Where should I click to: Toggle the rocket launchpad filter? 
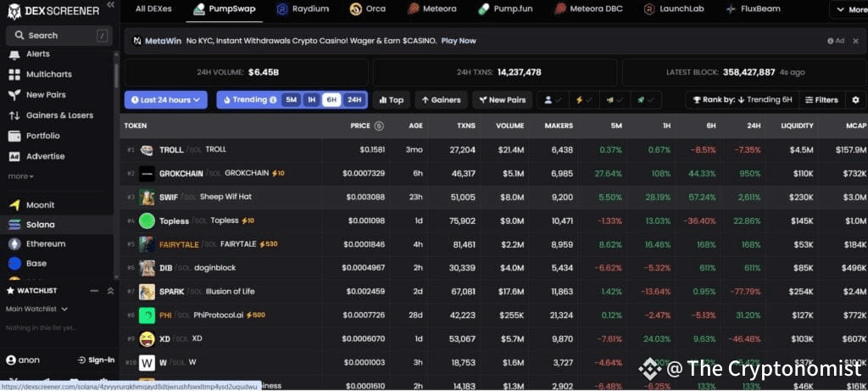point(645,100)
